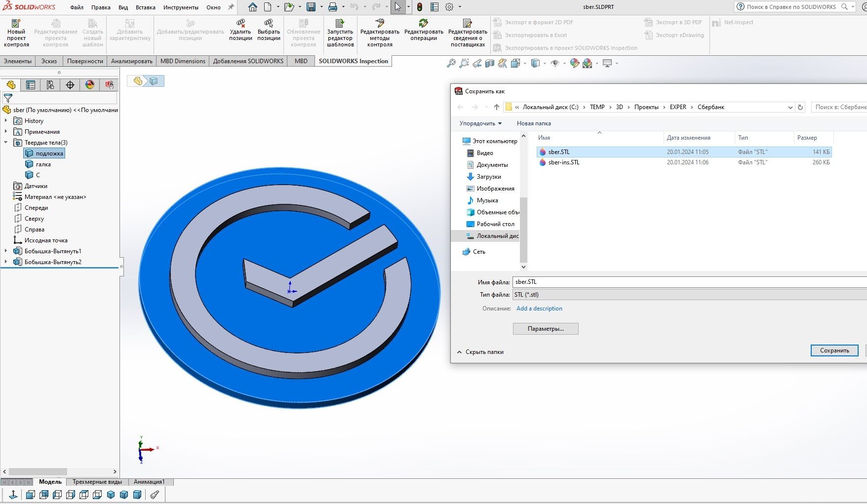Click the Normal To view icon in bottom toolbar
Image resolution: width=867 pixels, height=504 pixels.
click(13, 495)
